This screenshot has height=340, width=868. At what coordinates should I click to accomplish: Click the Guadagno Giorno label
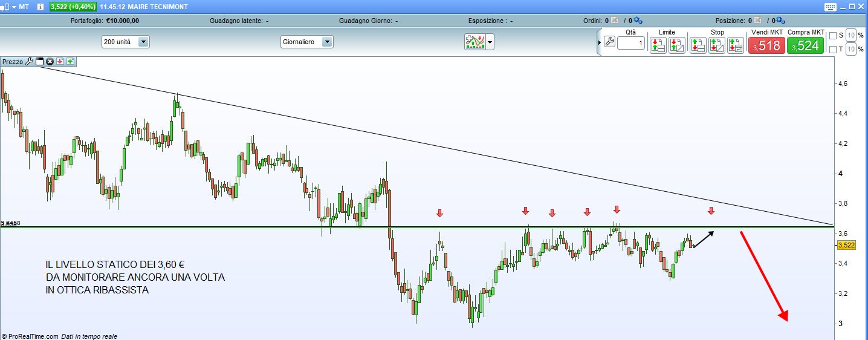pyautogui.click(x=366, y=21)
